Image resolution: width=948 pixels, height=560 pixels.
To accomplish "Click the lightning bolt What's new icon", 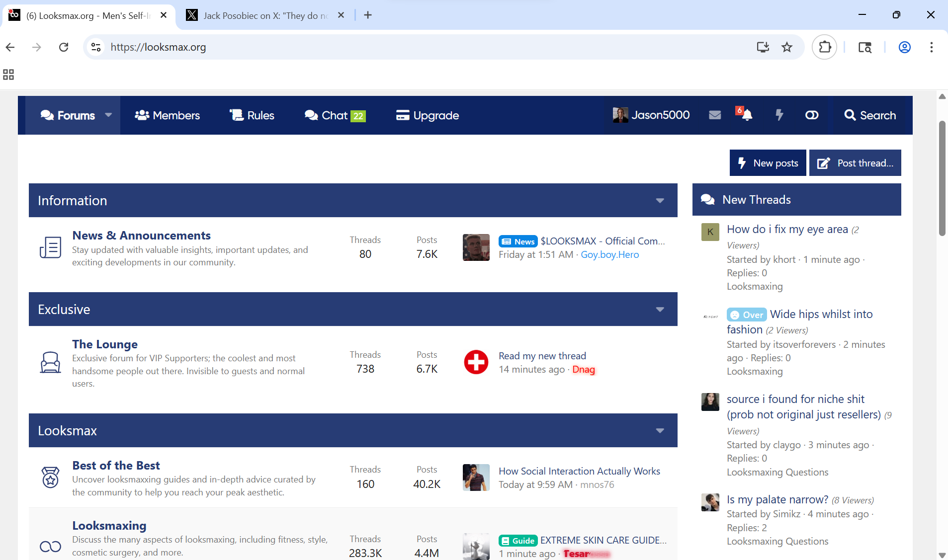I will point(779,115).
